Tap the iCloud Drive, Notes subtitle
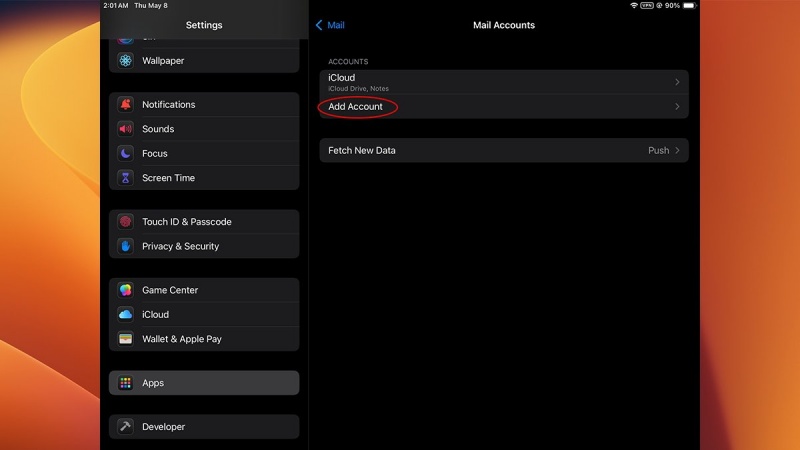 (x=358, y=89)
